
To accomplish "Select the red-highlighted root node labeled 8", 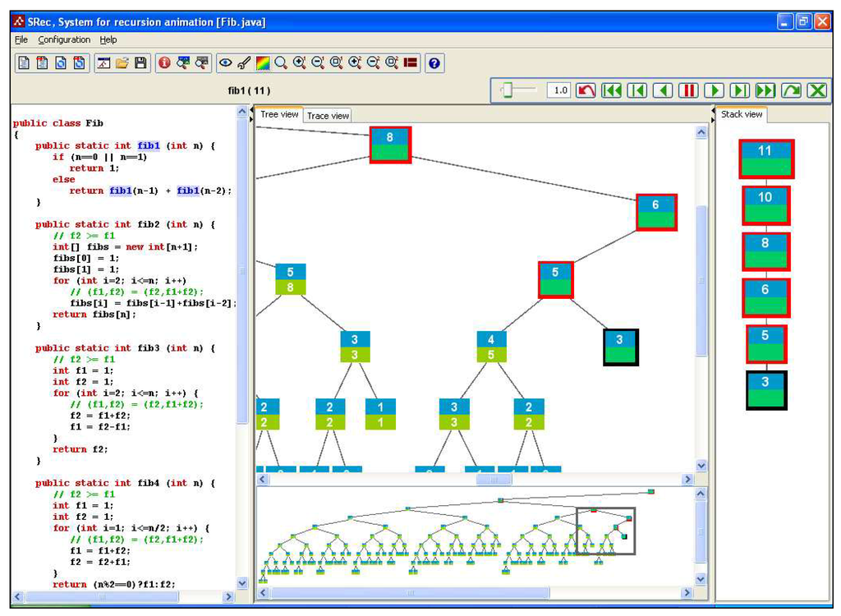I will coord(390,143).
